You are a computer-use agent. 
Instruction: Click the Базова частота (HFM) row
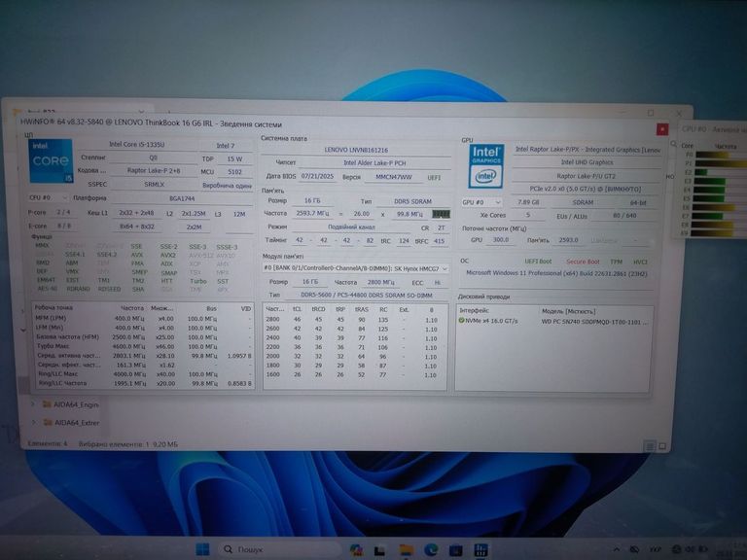click(143, 337)
